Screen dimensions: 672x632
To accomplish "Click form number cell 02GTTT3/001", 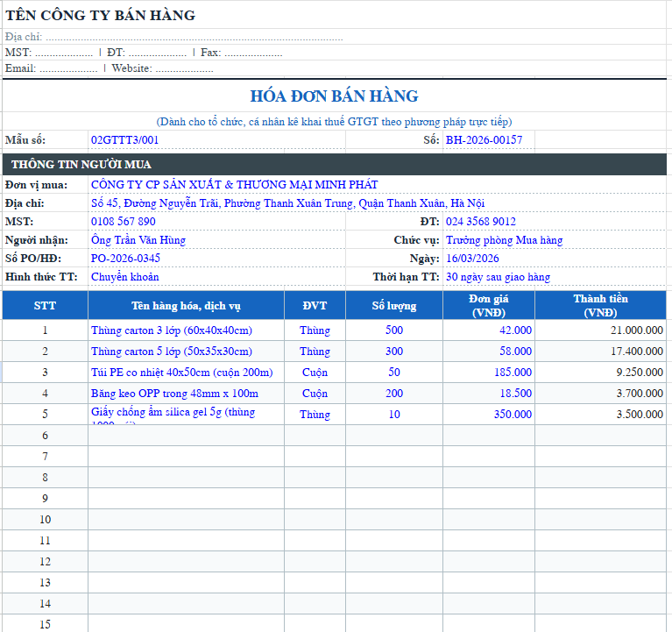I will tap(125, 140).
